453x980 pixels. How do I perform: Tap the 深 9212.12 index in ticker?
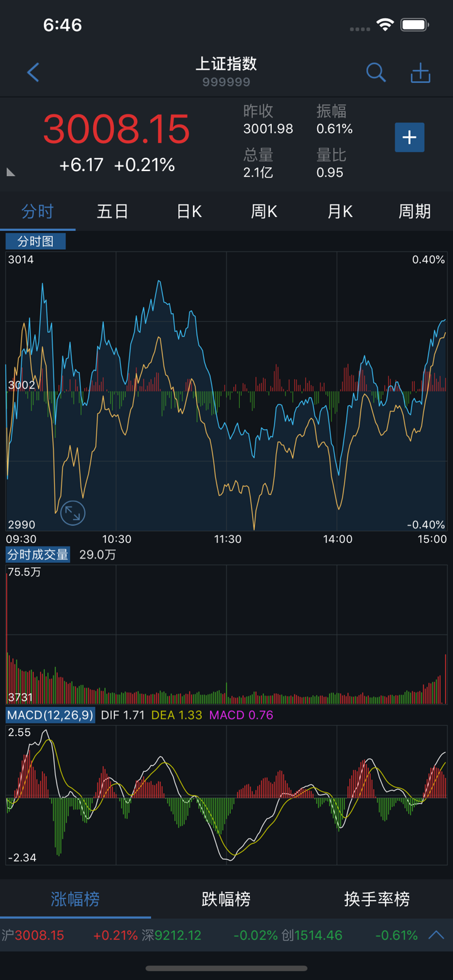(x=172, y=935)
